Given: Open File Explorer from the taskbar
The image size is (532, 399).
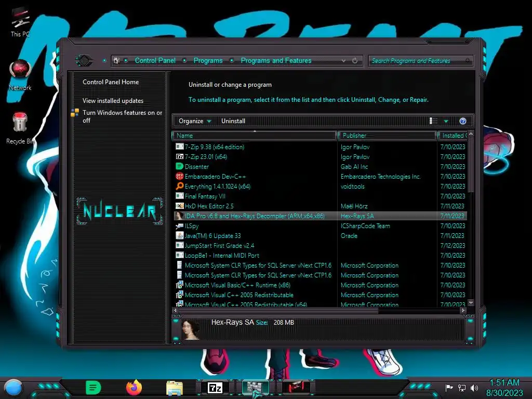Looking at the screenshot, I should (x=175, y=388).
